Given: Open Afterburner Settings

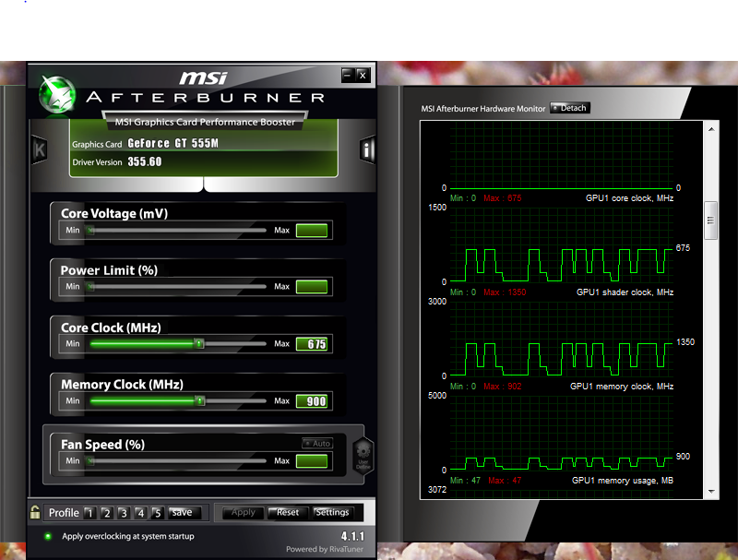Looking at the screenshot, I should tap(332, 512).
